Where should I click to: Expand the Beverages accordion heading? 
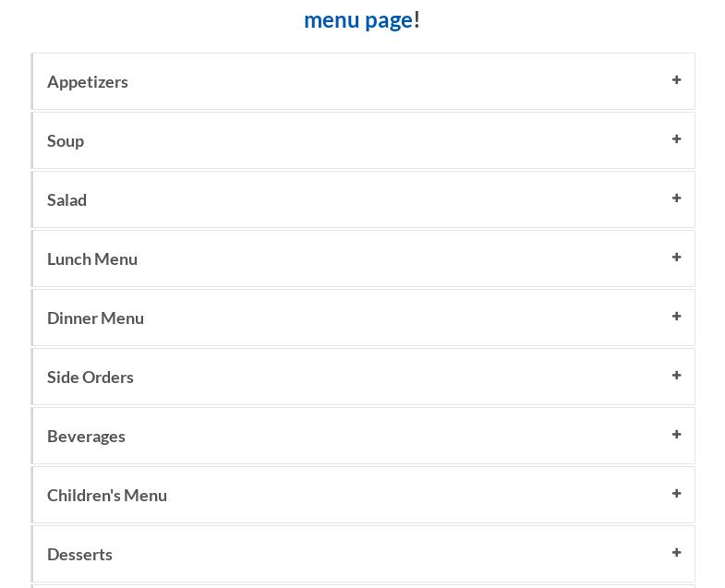click(x=86, y=436)
